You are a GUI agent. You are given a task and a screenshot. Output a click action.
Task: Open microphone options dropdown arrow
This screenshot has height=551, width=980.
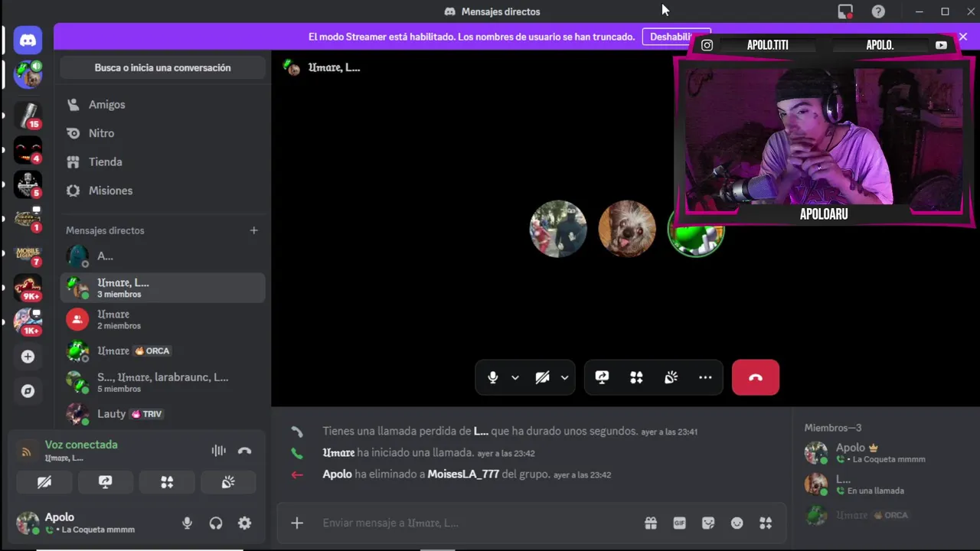(515, 377)
